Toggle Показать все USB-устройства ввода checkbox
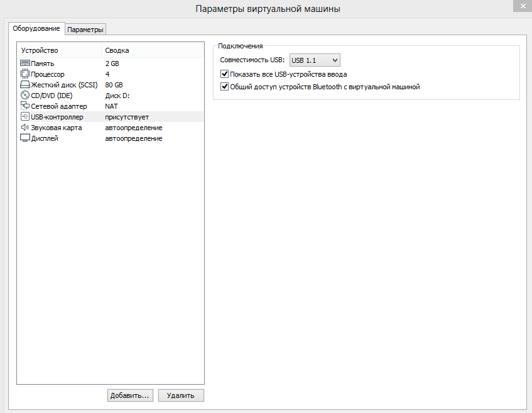This screenshot has width=532, height=413. point(225,74)
